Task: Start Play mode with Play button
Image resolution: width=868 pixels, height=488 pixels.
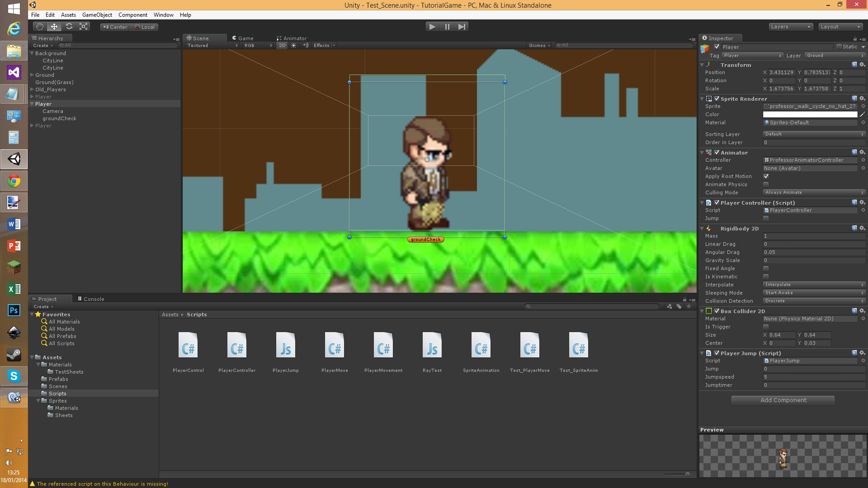Action: [x=433, y=27]
